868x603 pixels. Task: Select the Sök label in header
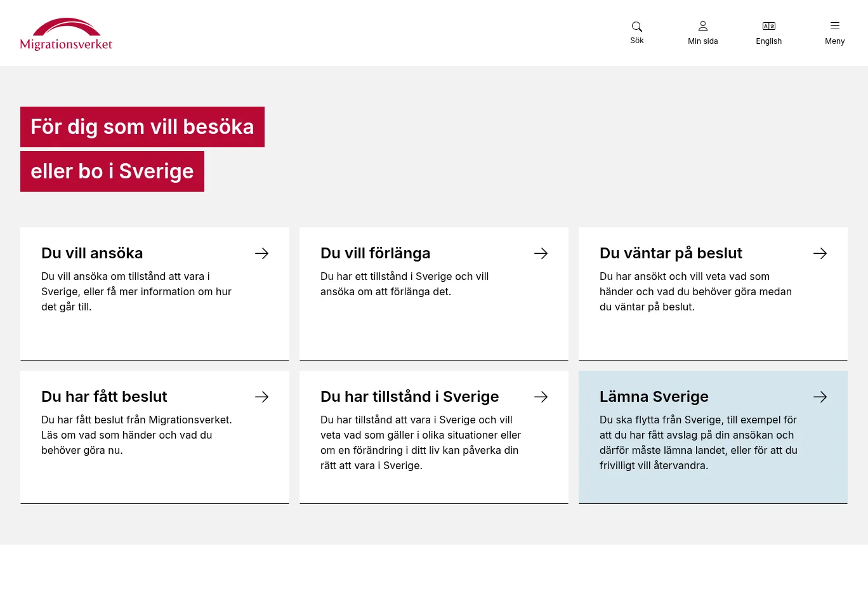[x=637, y=41]
